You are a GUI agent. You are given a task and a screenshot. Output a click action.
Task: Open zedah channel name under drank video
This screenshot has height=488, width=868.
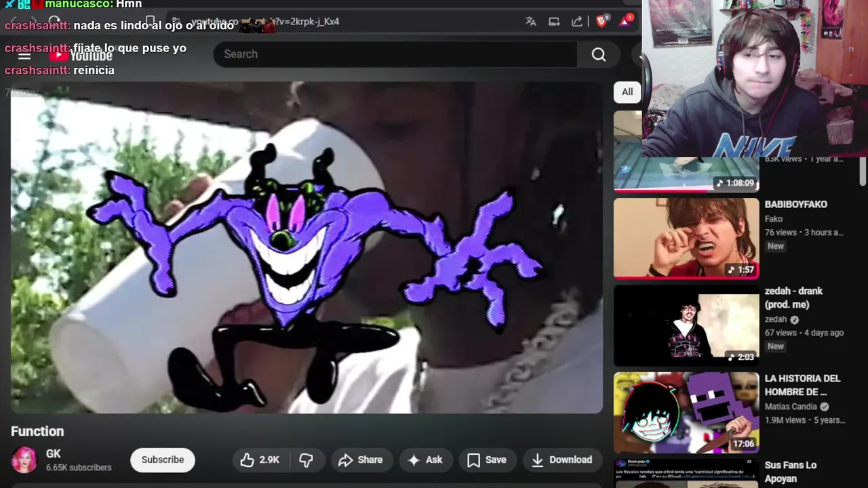[776, 319]
